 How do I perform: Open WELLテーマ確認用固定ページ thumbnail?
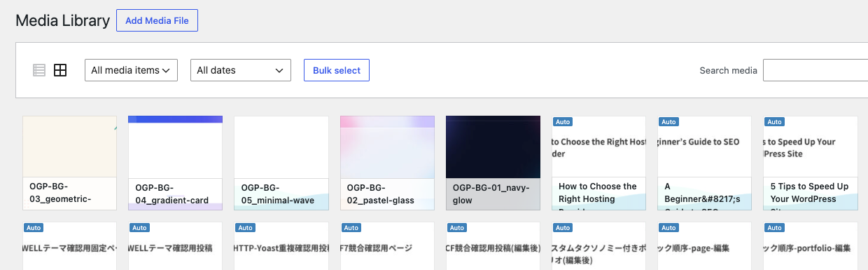(70, 246)
